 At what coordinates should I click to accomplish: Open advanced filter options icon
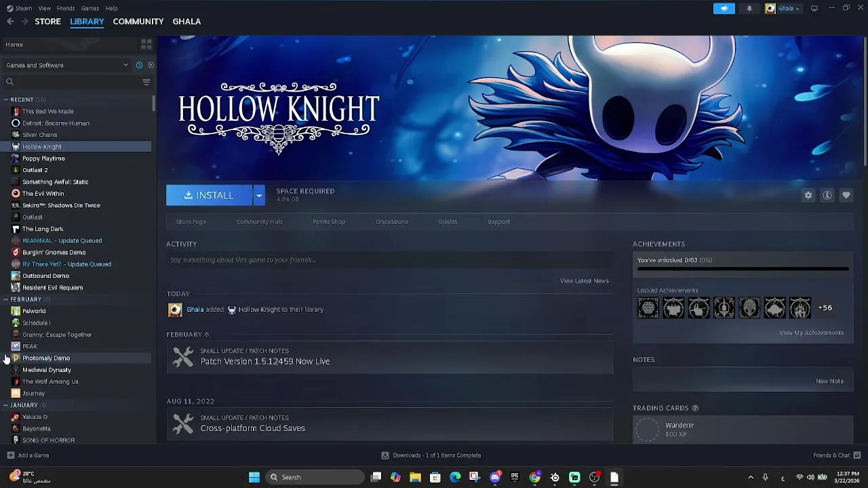tap(146, 82)
